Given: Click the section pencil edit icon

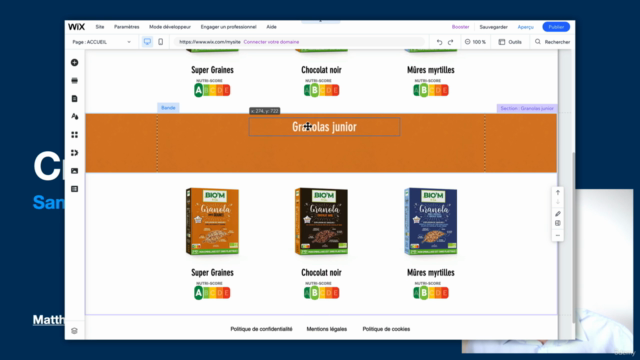Looking at the screenshot, I should pos(558,214).
